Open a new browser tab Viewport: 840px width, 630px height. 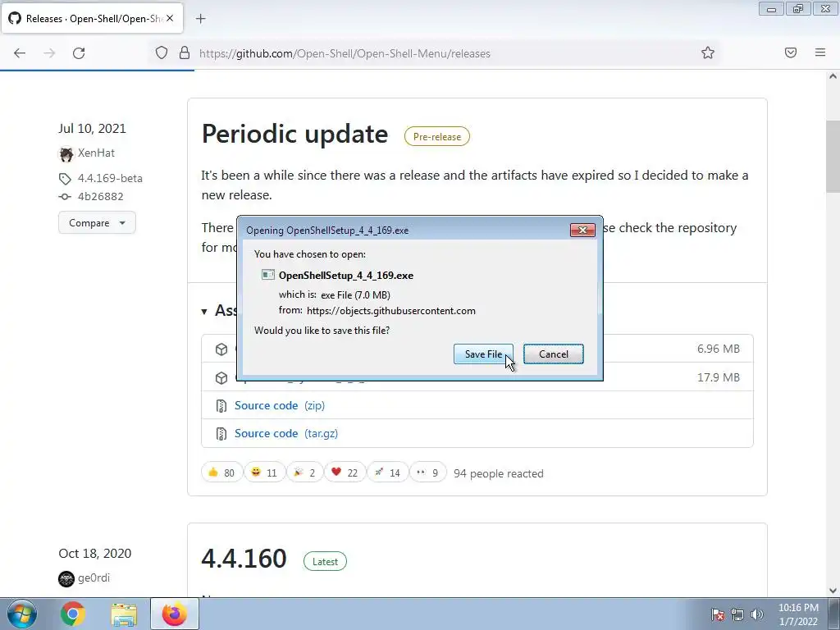[x=200, y=19]
